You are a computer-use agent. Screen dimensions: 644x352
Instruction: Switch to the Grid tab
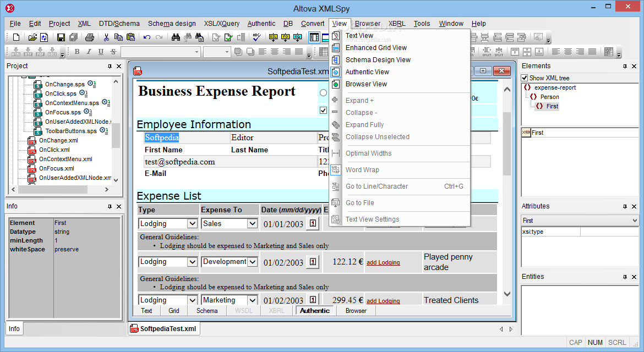(174, 311)
